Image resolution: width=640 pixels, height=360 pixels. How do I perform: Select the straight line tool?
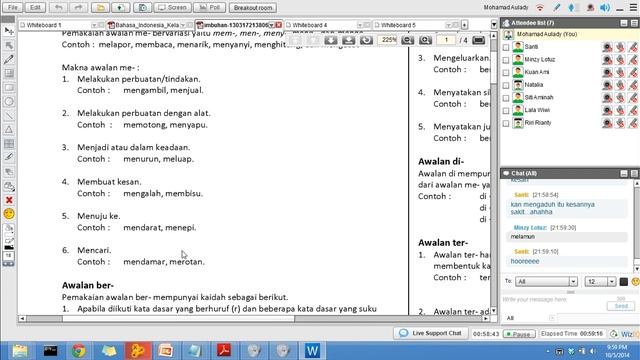[x=9, y=116]
